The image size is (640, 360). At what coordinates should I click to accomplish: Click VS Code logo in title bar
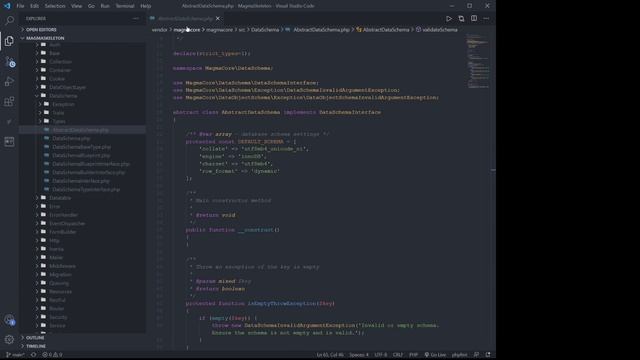tap(7, 6)
